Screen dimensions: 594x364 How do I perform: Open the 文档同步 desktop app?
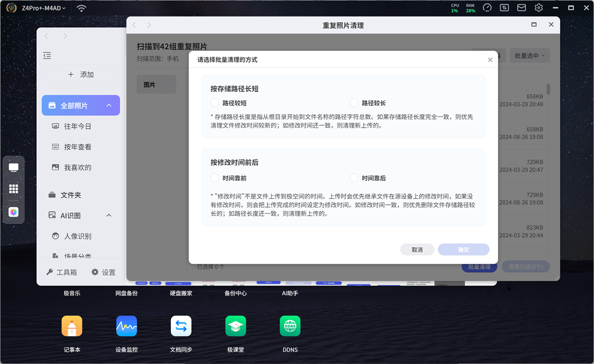(x=181, y=326)
